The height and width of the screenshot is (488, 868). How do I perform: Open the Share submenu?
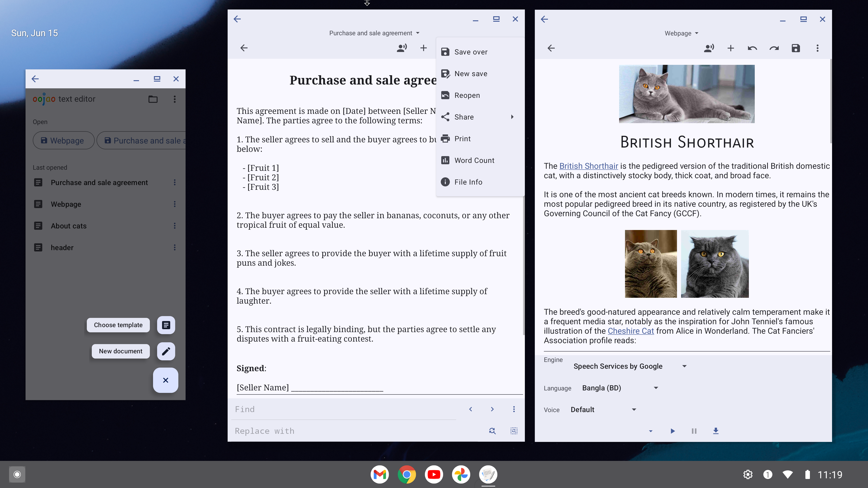(x=480, y=117)
